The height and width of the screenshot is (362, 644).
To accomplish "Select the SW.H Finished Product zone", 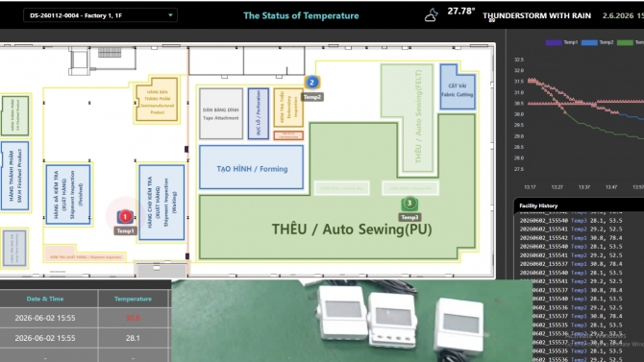I will click(14, 176).
